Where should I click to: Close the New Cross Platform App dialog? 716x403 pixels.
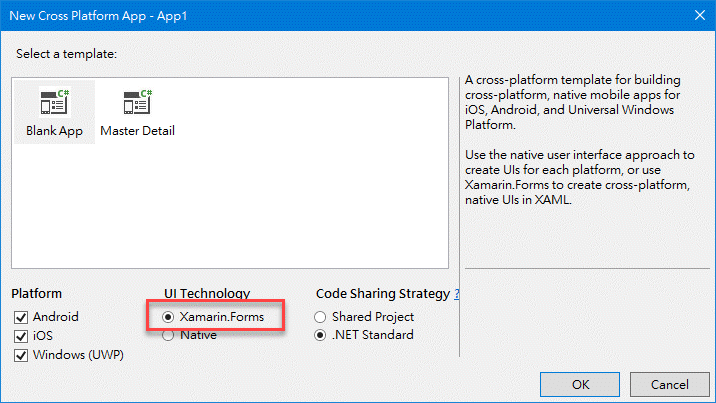pos(700,16)
